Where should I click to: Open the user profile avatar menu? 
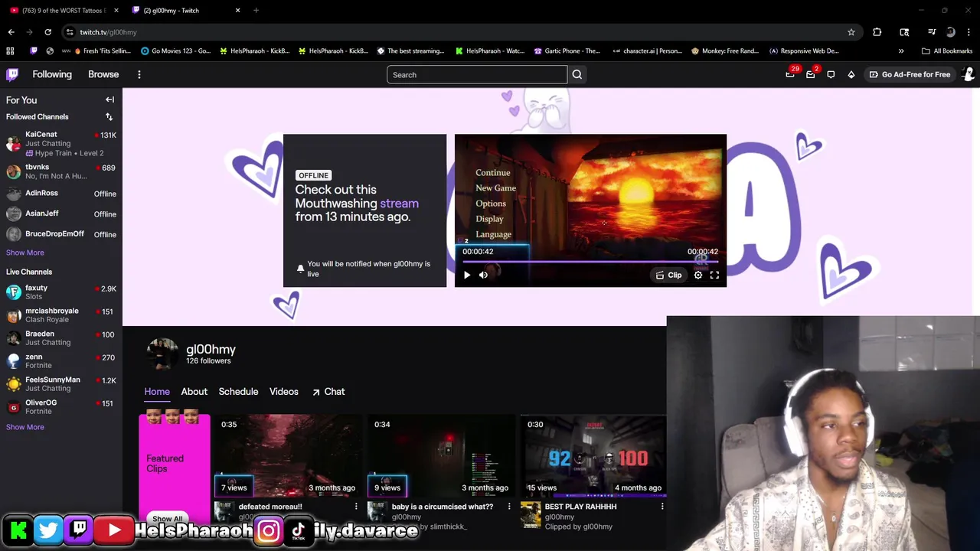coord(968,74)
